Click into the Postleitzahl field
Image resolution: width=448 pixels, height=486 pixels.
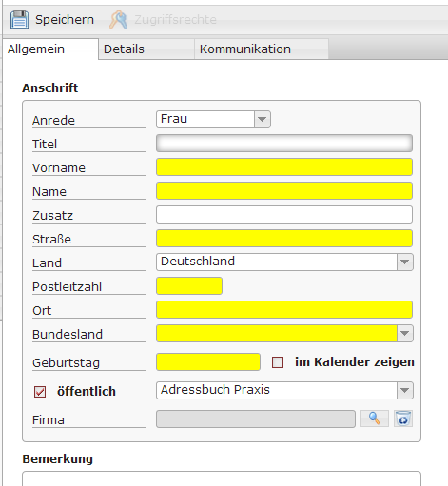click(x=189, y=286)
